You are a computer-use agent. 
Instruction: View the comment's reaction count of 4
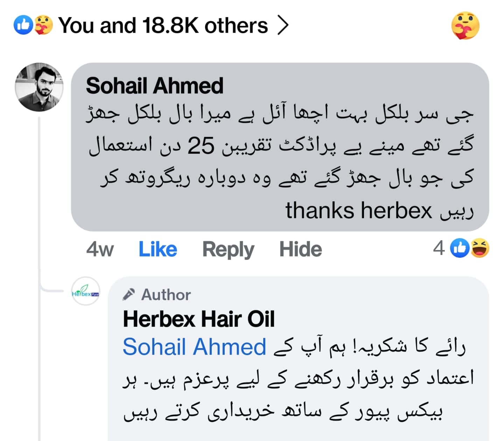(x=439, y=249)
